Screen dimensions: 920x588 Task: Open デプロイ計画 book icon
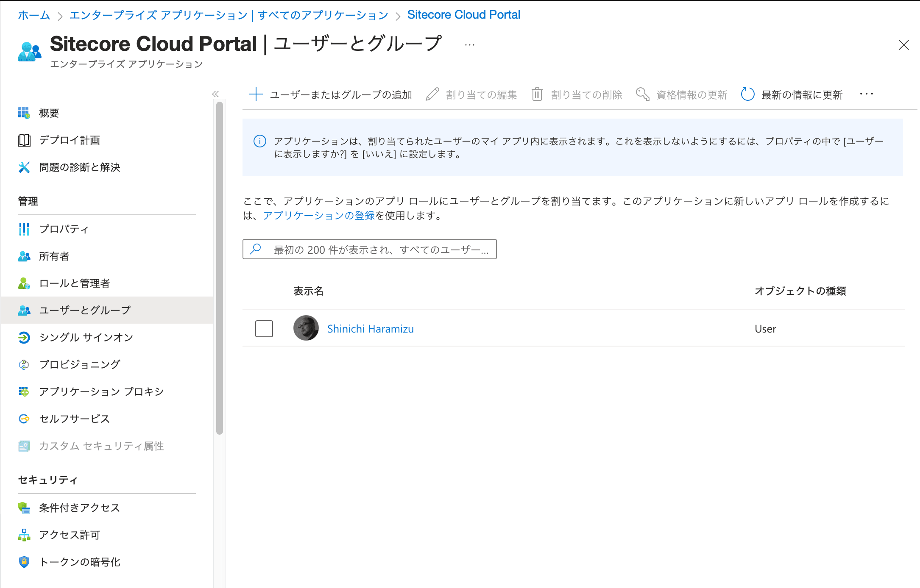click(24, 140)
